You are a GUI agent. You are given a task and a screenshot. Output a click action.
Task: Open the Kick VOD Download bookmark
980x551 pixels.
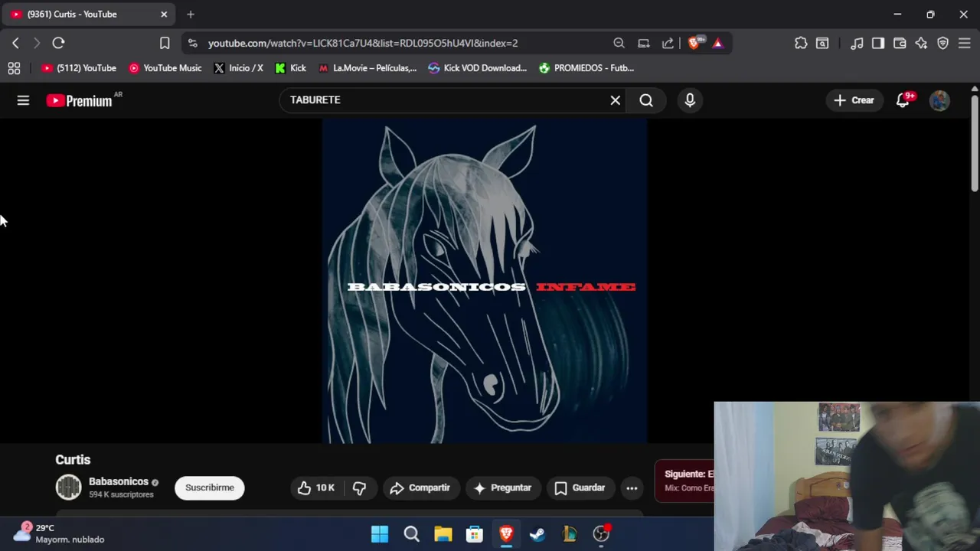click(x=478, y=68)
